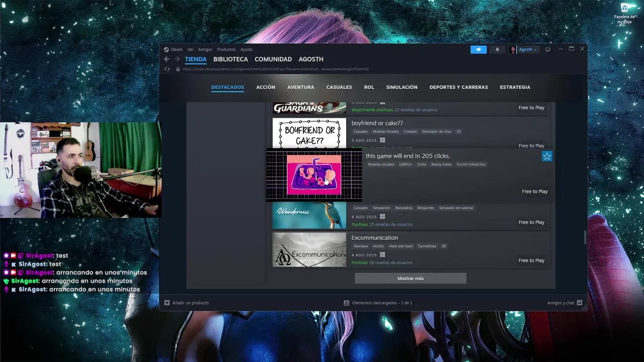Click Windows platform icon on Excommunication row
The width and height of the screenshot is (644, 362).
[x=382, y=255]
